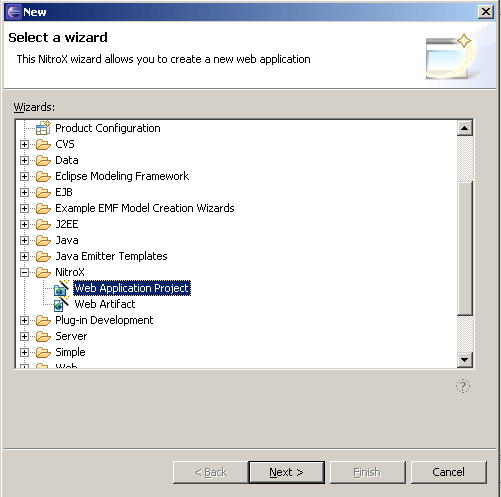Select the Simple category label

70,352
